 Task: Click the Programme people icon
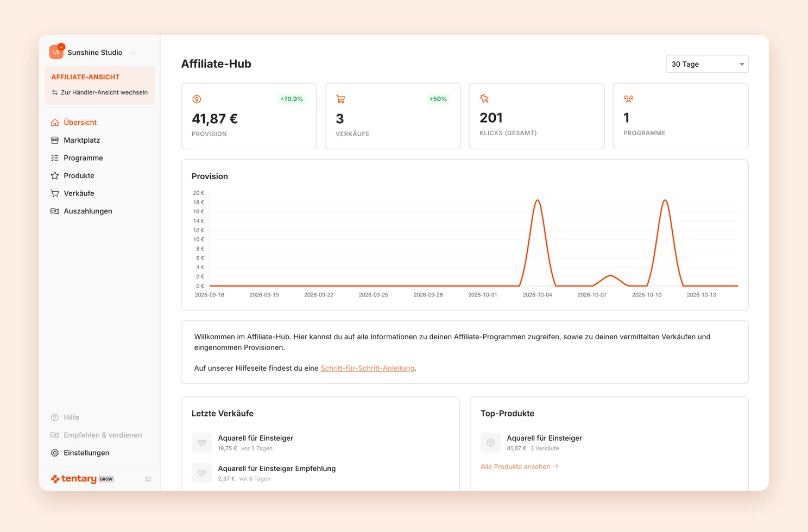[x=628, y=98]
